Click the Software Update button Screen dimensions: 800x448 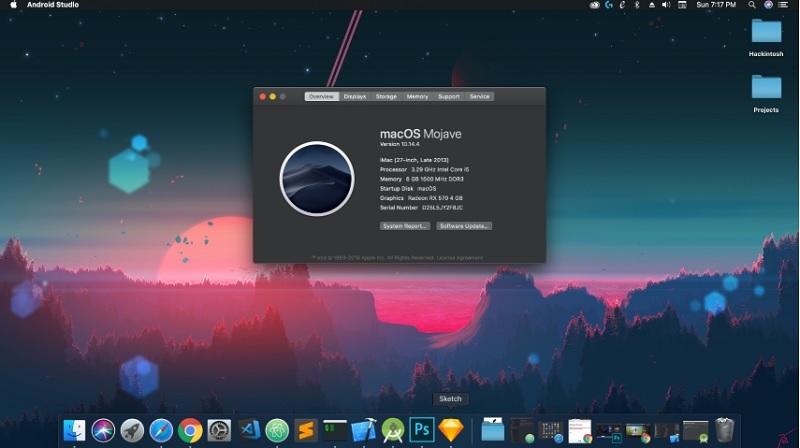pos(464,226)
